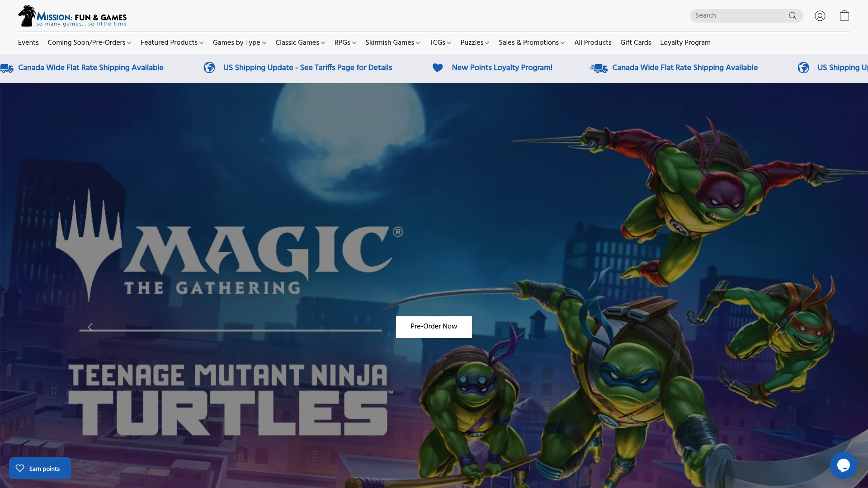Expand the Sales & Promotions dropdown
This screenshot has width=868, height=488.
tap(531, 42)
